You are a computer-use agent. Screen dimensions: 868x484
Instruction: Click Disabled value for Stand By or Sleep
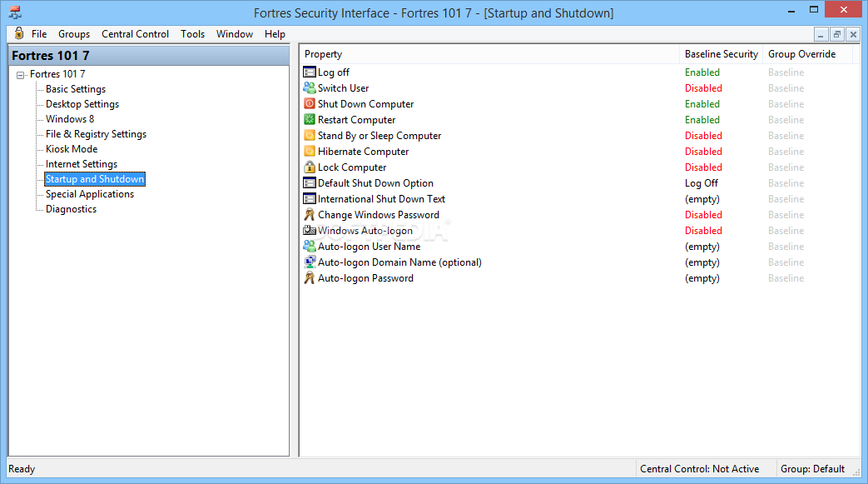point(703,135)
